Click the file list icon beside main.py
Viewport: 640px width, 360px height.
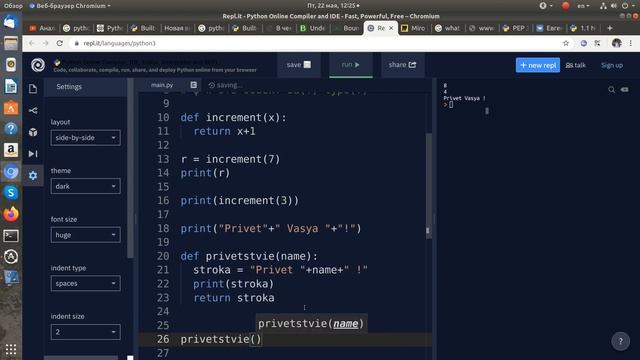coord(193,85)
